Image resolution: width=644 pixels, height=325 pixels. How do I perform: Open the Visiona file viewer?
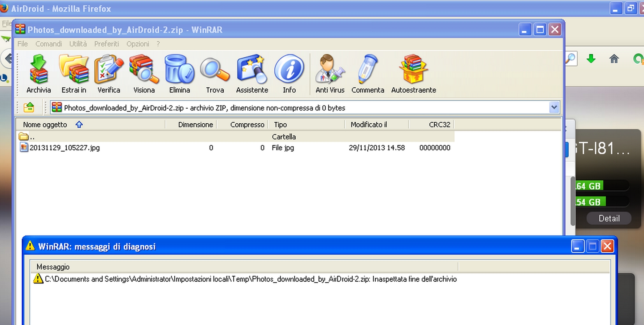(144, 74)
